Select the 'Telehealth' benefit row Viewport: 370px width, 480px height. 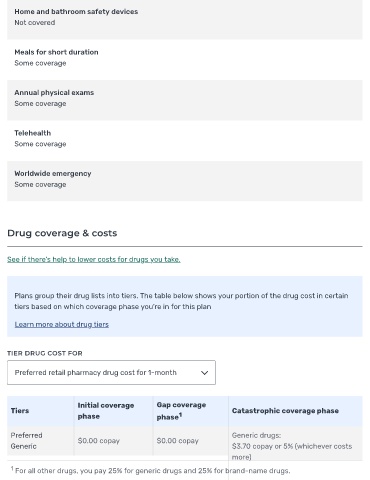tap(185, 140)
